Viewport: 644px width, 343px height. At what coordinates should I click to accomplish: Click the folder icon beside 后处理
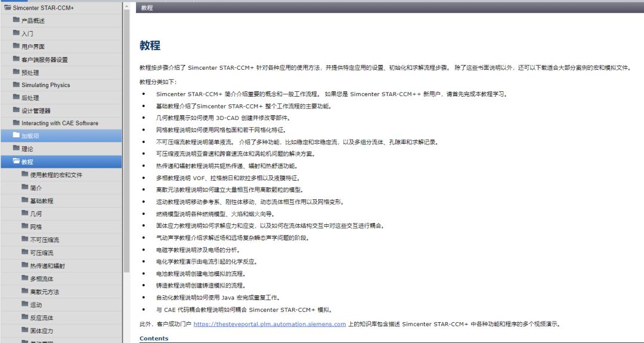pos(17,97)
